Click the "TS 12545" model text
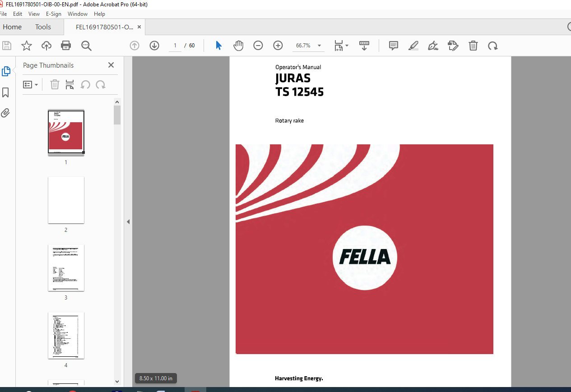Image resolution: width=571 pixels, height=392 pixels. (x=299, y=92)
